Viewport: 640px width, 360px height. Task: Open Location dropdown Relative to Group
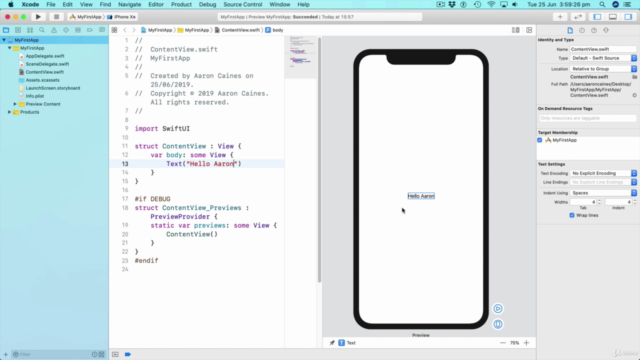pos(603,69)
